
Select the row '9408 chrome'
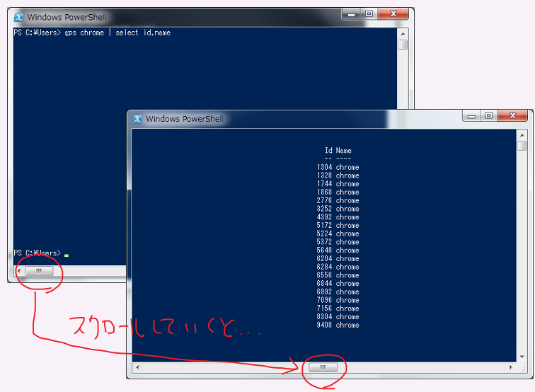pos(338,325)
